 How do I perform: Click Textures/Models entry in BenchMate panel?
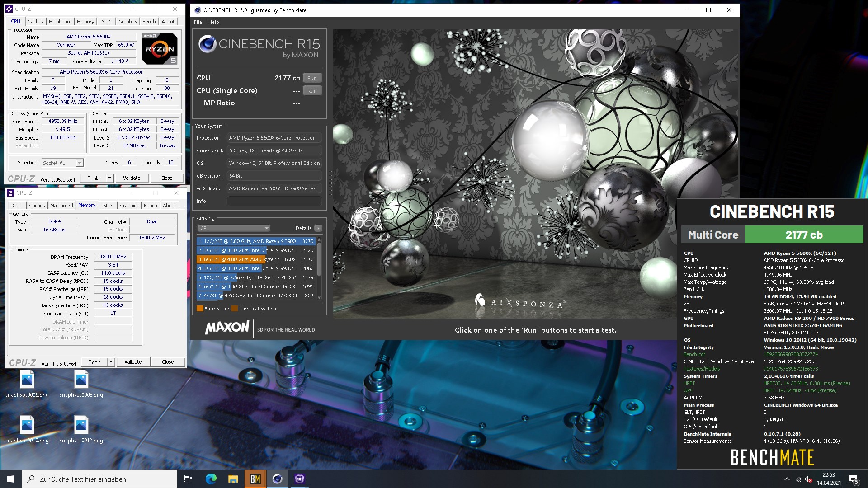pyautogui.click(x=702, y=369)
